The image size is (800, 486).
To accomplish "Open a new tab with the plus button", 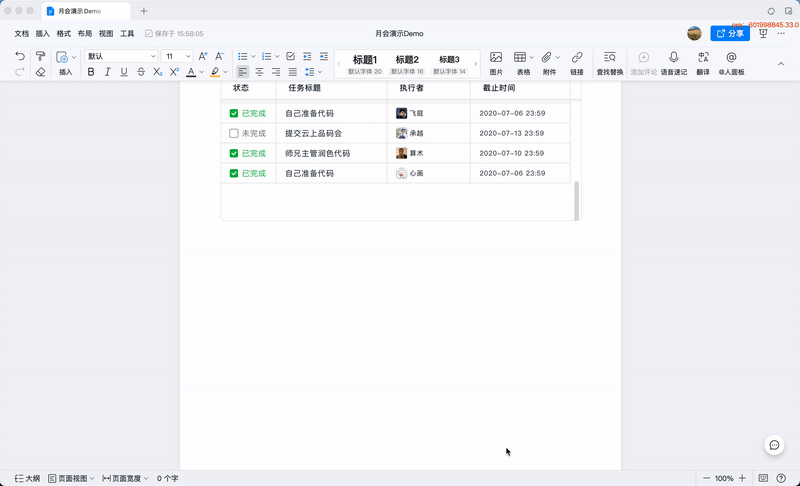I will pyautogui.click(x=144, y=11).
